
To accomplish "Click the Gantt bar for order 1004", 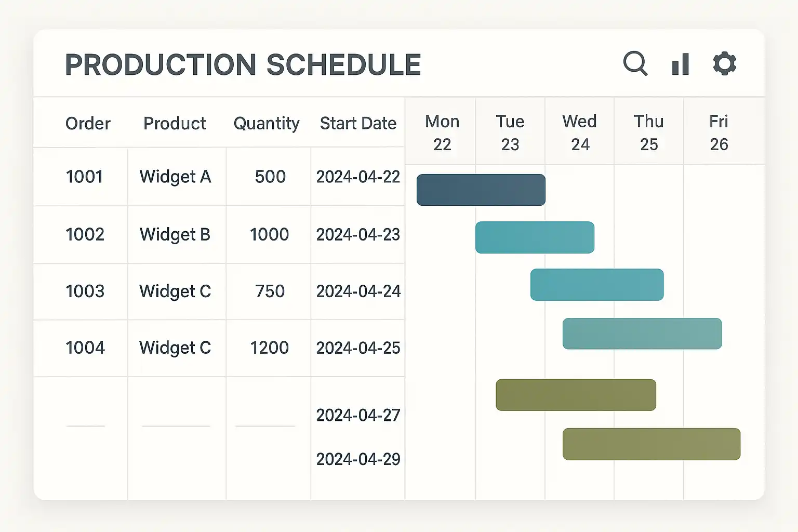I will [642, 334].
